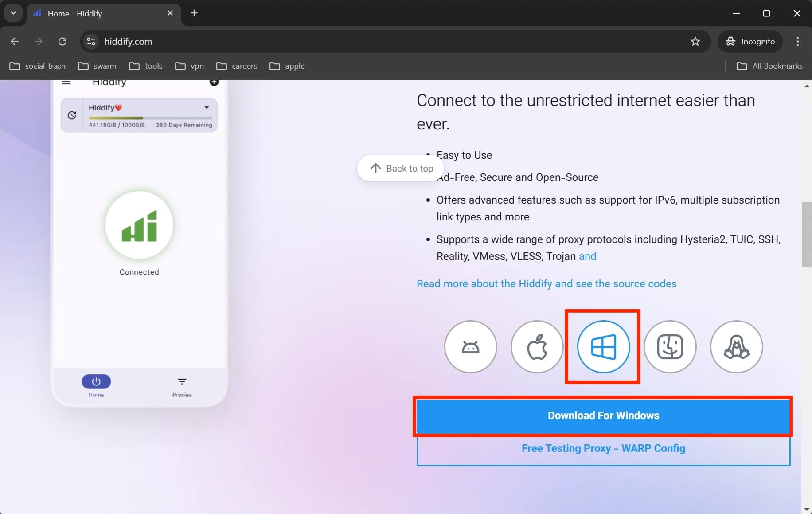Select the Android platform icon
Screen dimensions: 812x514
470,347
